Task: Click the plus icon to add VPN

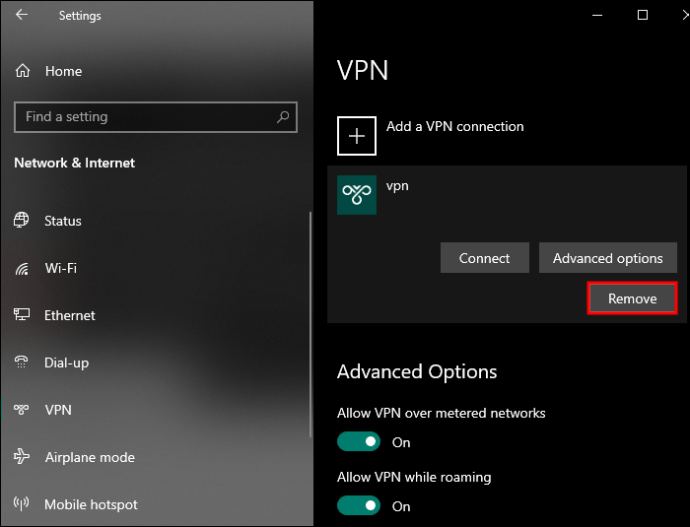Action: pos(357,135)
